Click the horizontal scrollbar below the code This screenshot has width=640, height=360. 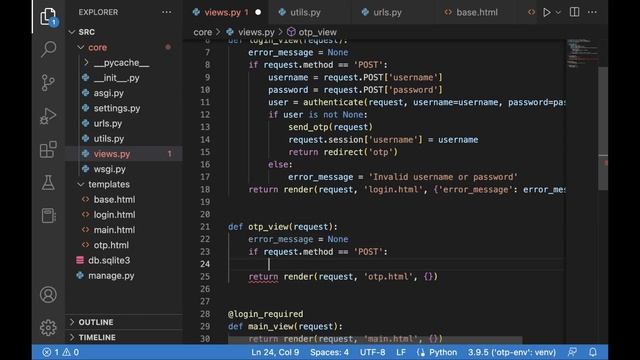click(375, 340)
